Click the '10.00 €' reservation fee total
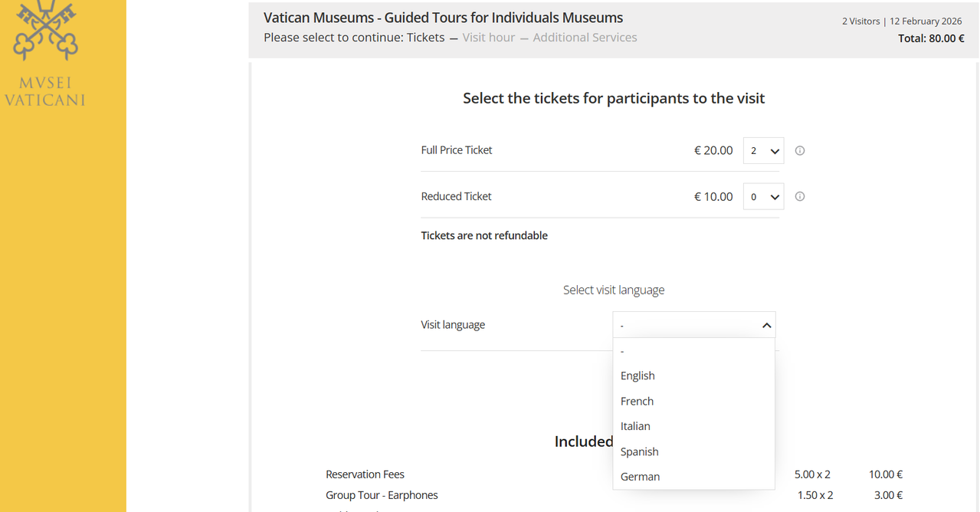 click(x=886, y=474)
